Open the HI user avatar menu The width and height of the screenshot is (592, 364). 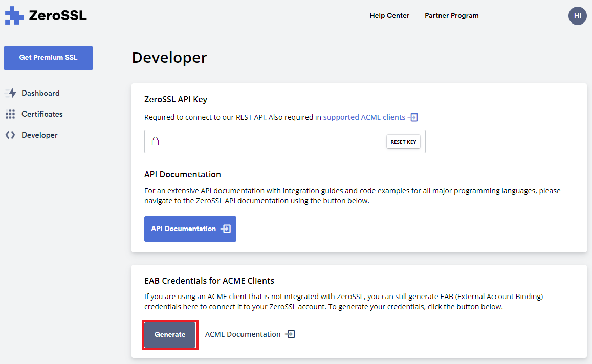coord(577,16)
